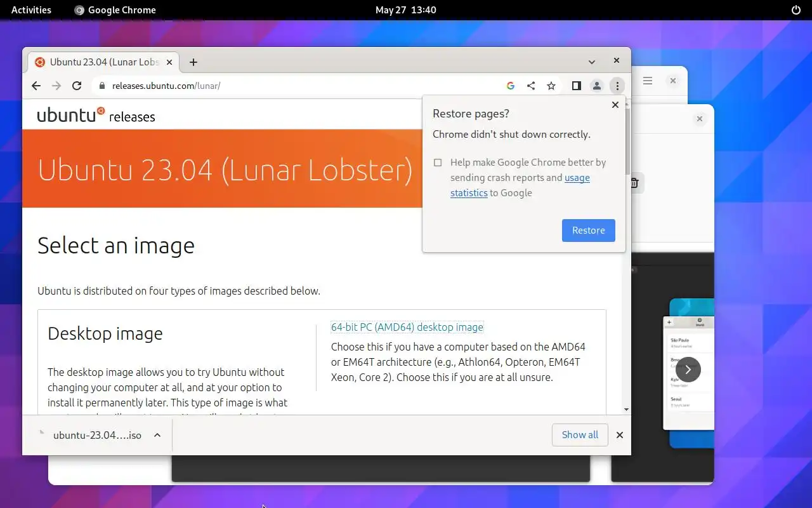Click the Google icon in the address bar

click(511, 86)
